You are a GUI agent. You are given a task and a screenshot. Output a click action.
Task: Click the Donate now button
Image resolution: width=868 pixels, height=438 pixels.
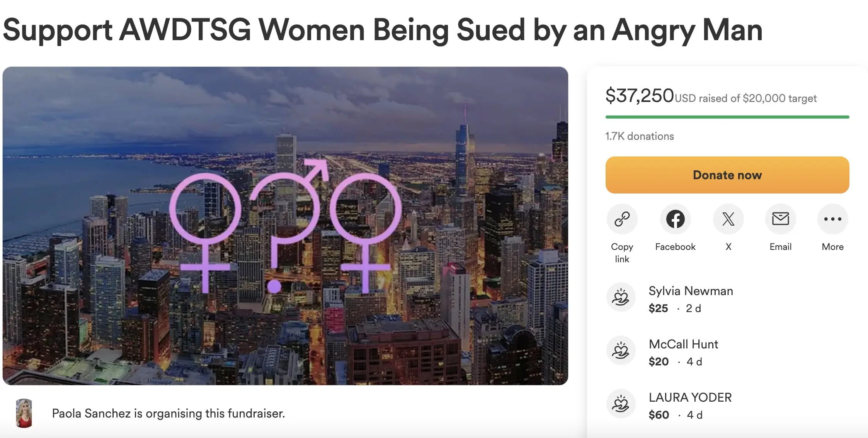[727, 175]
